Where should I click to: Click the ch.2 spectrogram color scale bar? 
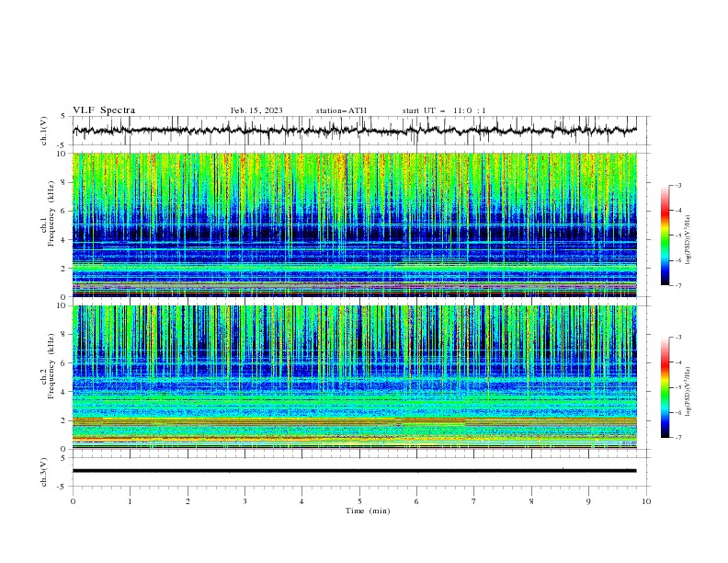665,387
